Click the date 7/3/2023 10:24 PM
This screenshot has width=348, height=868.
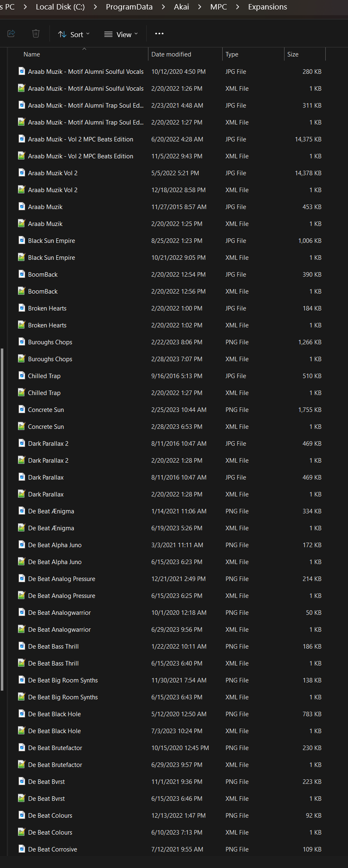(x=177, y=731)
